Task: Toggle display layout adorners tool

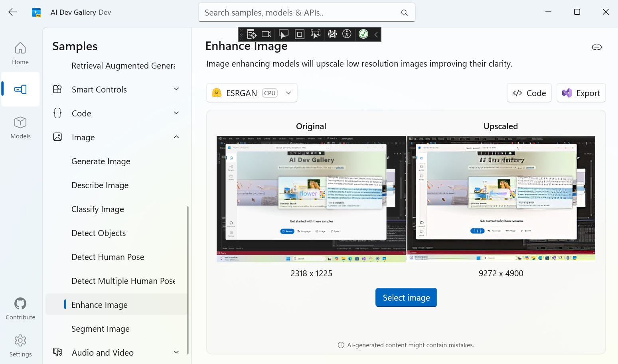Action: pos(299,34)
